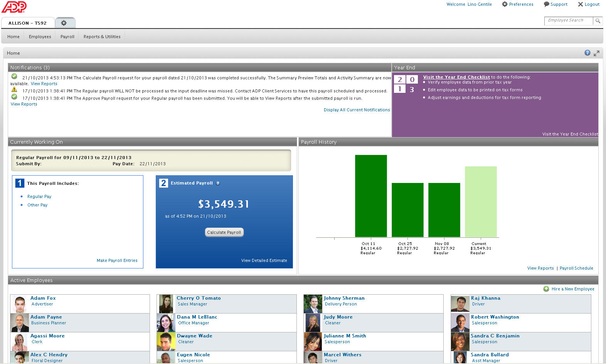Click the Estimated Payroll help icon
Image resolution: width=606 pixels, height=364 pixels.
(x=218, y=183)
